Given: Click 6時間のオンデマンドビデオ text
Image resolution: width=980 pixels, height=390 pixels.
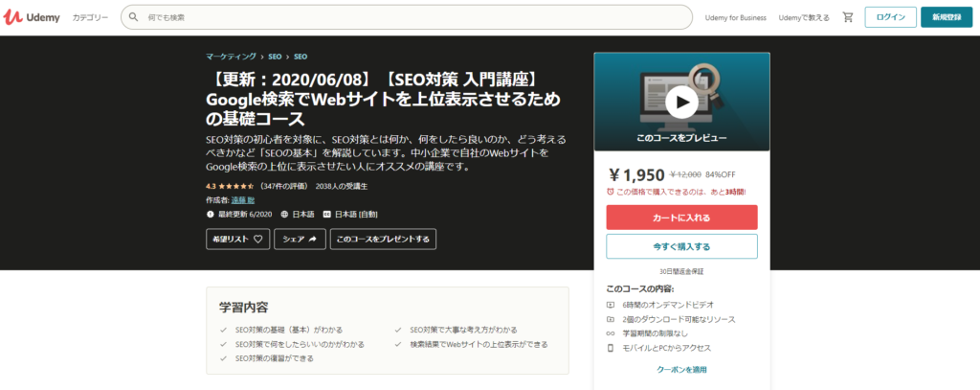Looking at the screenshot, I should [x=669, y=305].
